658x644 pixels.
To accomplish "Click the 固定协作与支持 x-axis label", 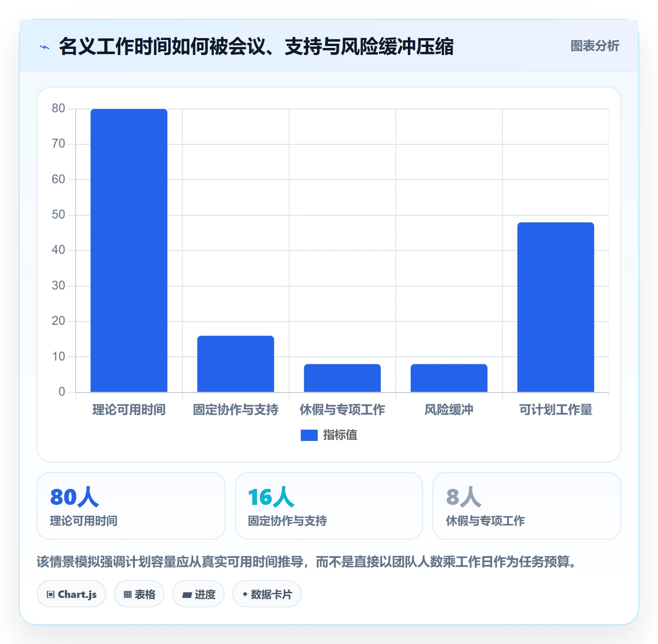I will [235, 410].
